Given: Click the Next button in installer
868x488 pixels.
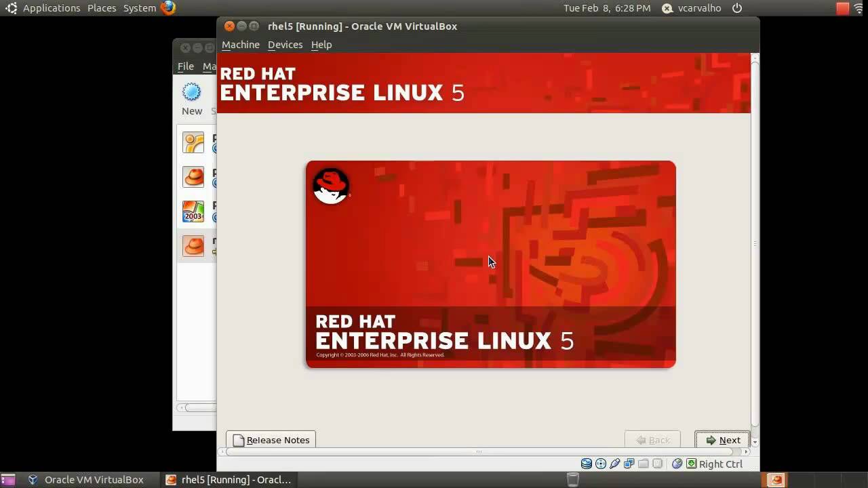Looking at the screenshot, I should [x=722, y=440].
